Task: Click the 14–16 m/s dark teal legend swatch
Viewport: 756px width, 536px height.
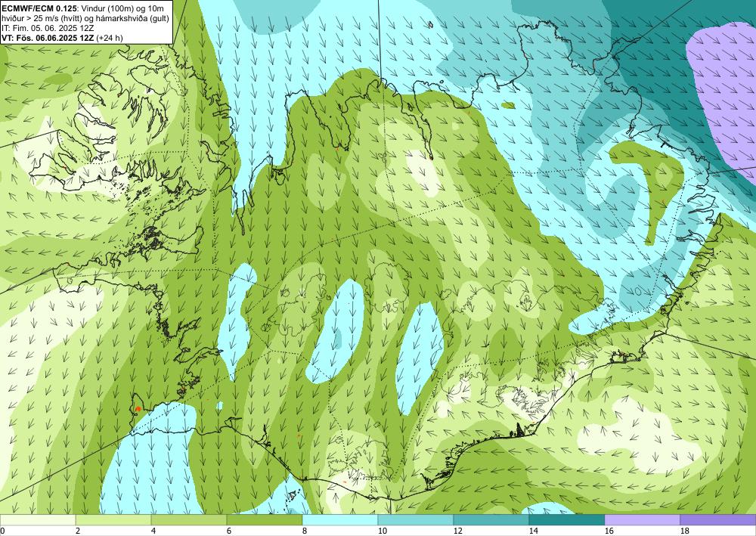Action: click(567, 519)
